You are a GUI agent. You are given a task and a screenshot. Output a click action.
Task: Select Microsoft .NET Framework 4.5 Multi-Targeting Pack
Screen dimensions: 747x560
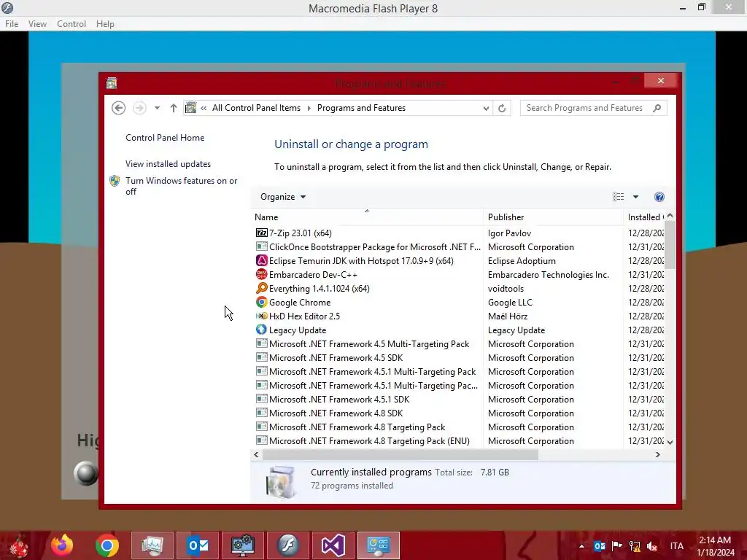pos(369,344)
